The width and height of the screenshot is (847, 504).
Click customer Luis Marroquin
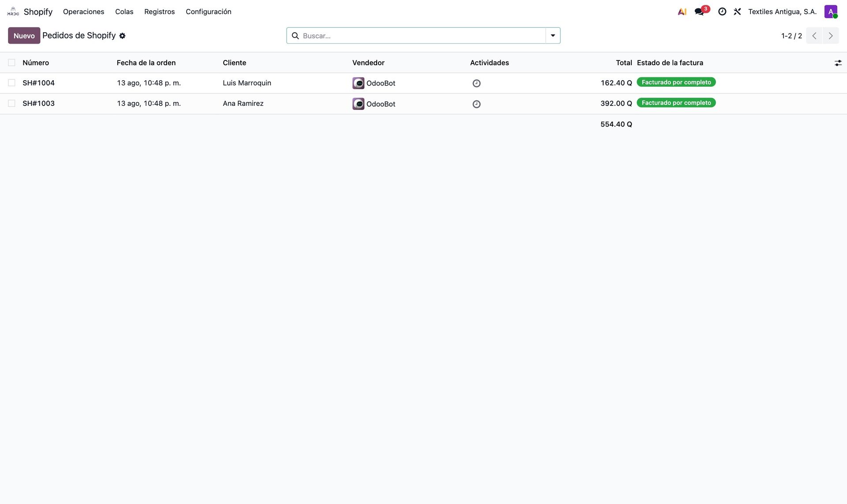[x=247, y=83]
